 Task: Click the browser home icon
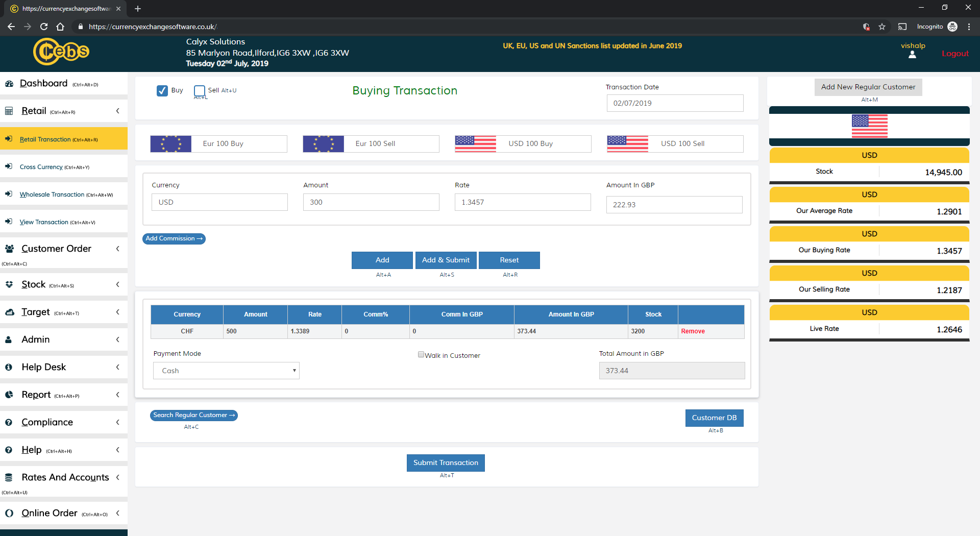click(x=60, y=27)
